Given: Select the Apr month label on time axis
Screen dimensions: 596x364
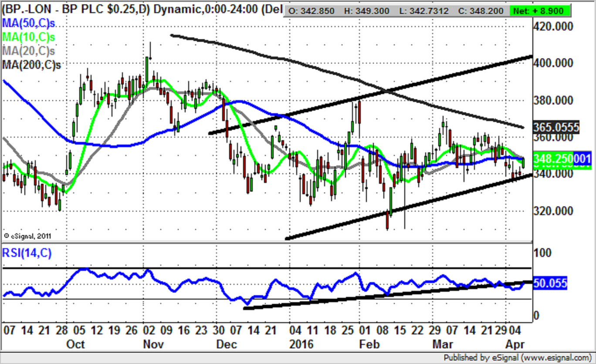Looking at the screenshot, I should [x=515, y=344].
